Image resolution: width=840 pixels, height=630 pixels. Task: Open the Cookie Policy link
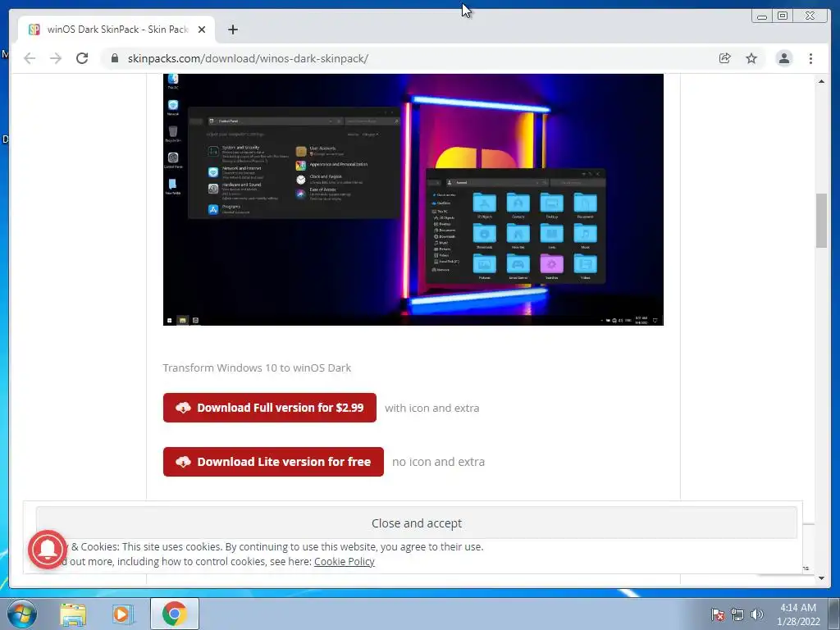click(344, 561)
